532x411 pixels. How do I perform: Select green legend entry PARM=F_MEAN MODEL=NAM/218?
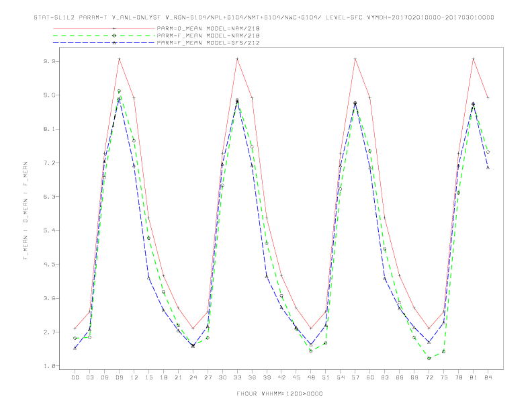click(x=208, y=36)
